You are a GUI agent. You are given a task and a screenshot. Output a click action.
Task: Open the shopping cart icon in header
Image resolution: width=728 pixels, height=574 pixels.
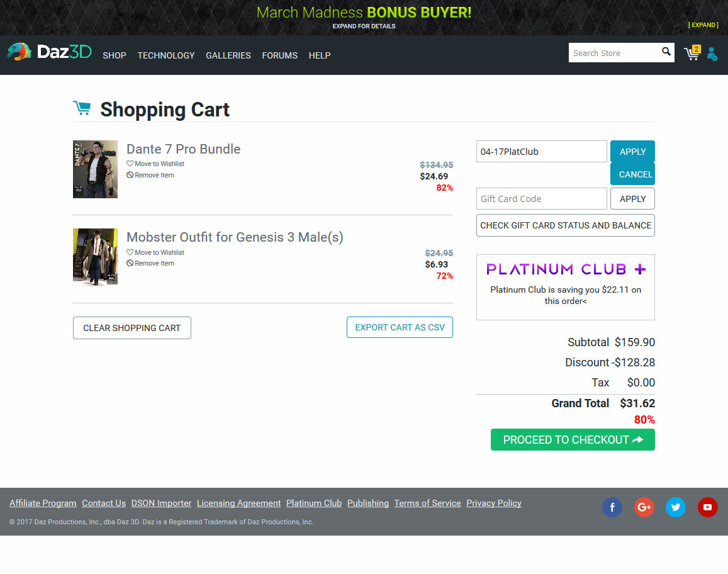692,53
